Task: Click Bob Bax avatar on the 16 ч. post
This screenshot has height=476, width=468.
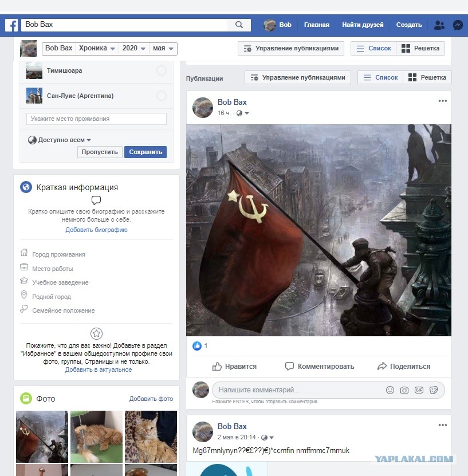Action: [203, 108]
